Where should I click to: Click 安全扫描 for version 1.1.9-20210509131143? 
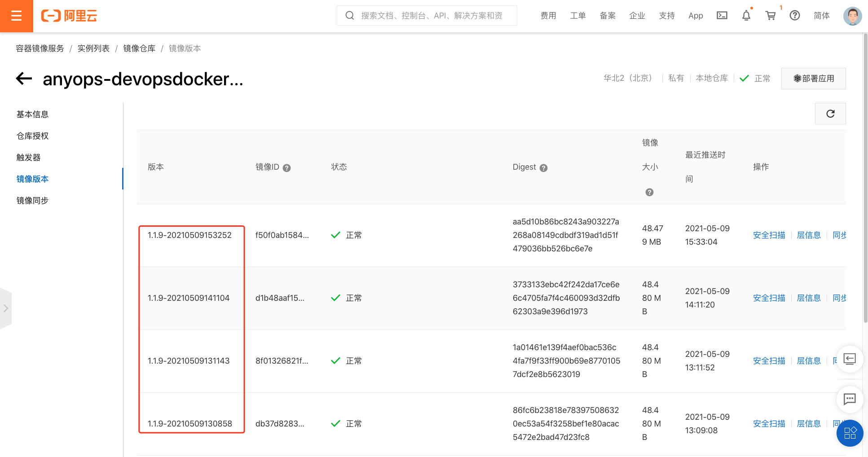[x=769, y=361]
